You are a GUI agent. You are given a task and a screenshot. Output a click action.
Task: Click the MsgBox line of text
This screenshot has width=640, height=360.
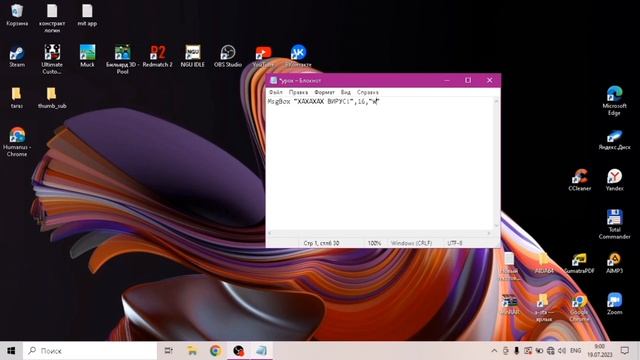point(323,102)
